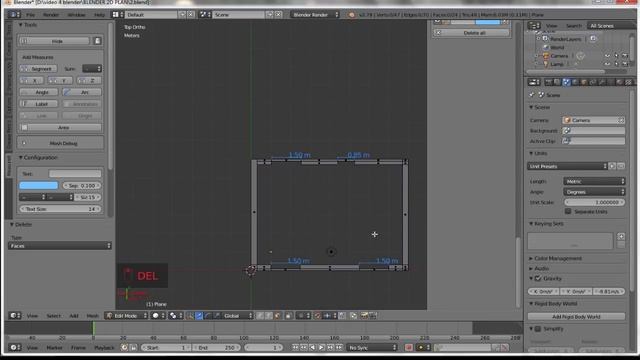This screenshot has width=640, height=360.
Task: Open the Global orientation dropdown
Action: 237,316
